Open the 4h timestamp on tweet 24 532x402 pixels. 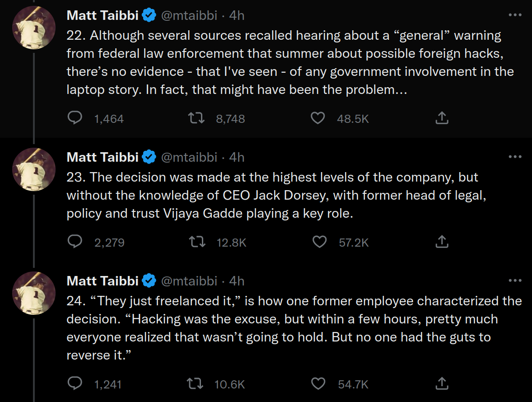tap(237, 281)
